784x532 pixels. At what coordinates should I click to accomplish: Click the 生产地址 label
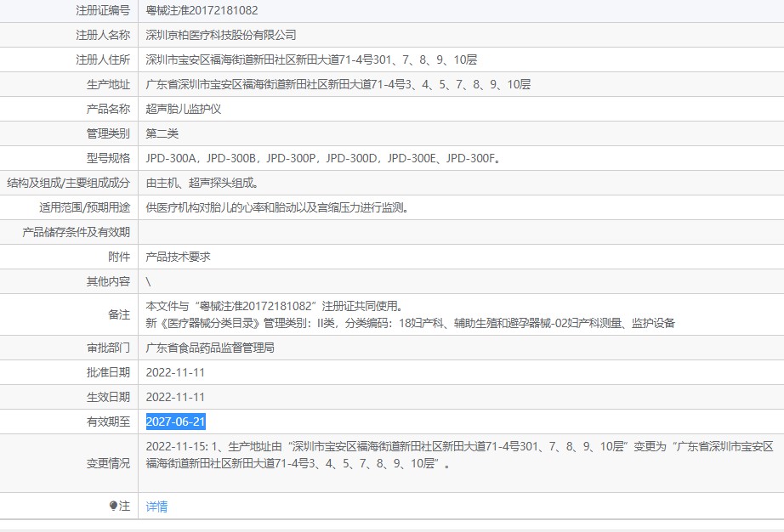(108, 84)
